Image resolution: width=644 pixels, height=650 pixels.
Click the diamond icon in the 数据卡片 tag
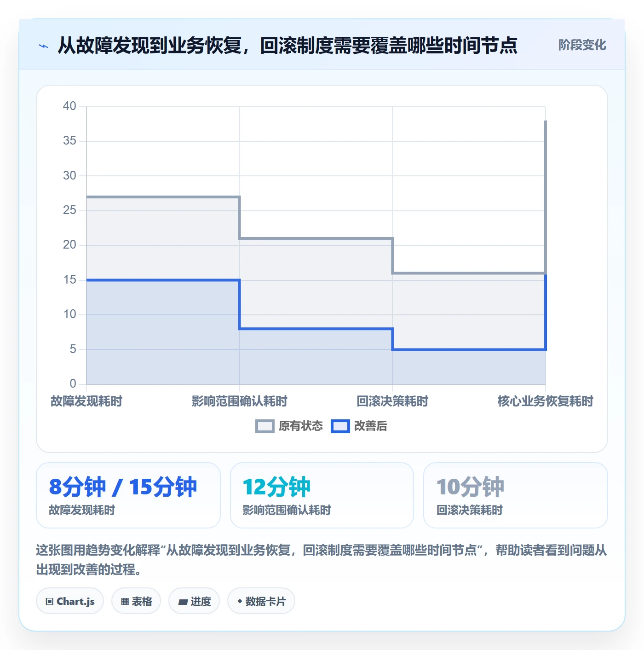point(240,601)
